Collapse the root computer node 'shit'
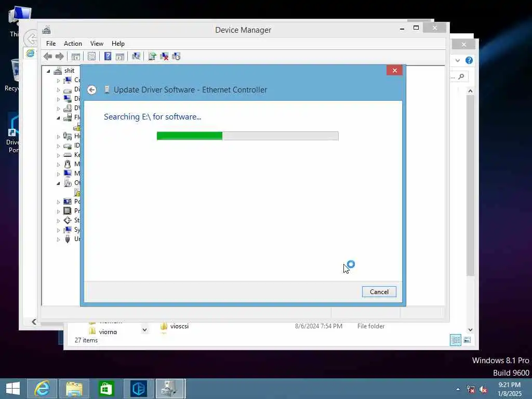Screen dimensions: 532x399 48,71
